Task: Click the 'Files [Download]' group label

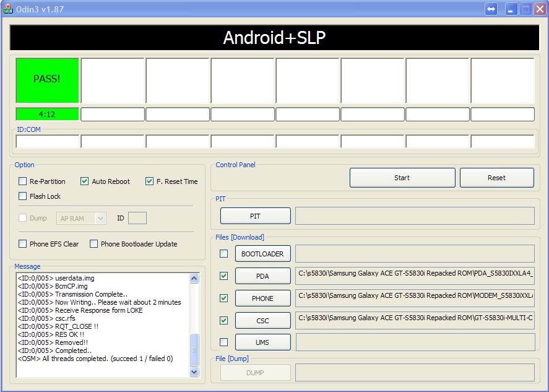Action: click(240, 237)
